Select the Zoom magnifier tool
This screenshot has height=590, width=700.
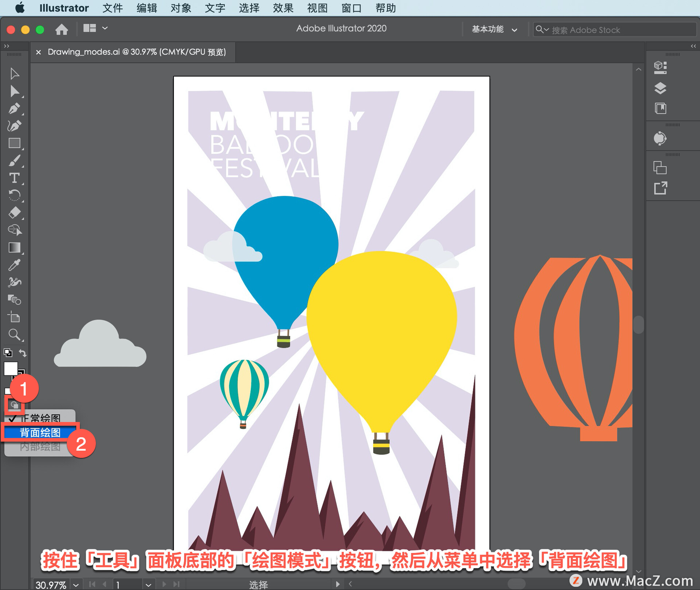pyautogui.click(x=14, y=334)
